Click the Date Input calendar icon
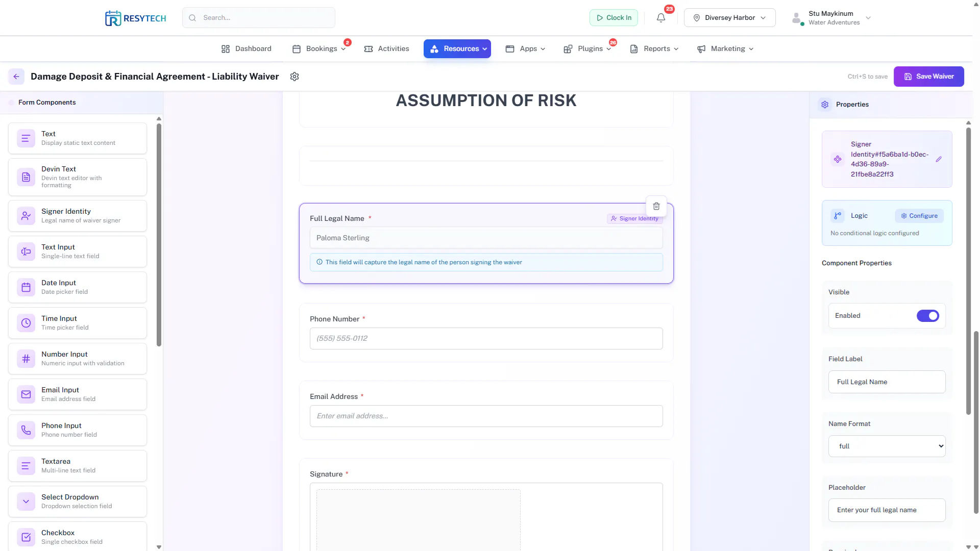 tap(26, 287)
